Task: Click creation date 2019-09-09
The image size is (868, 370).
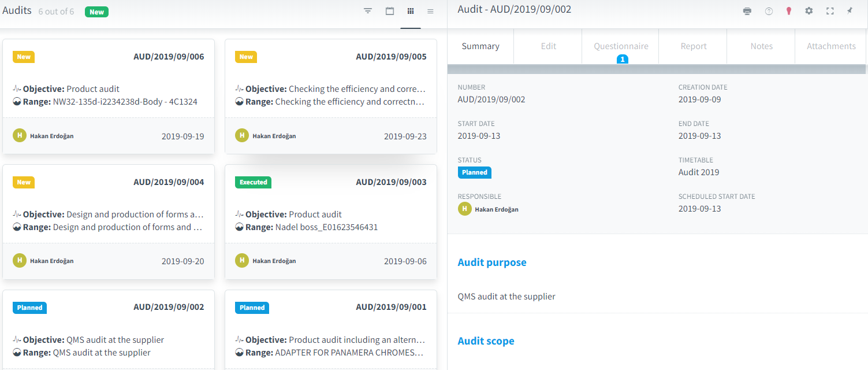Action: [x=700, y=99]
